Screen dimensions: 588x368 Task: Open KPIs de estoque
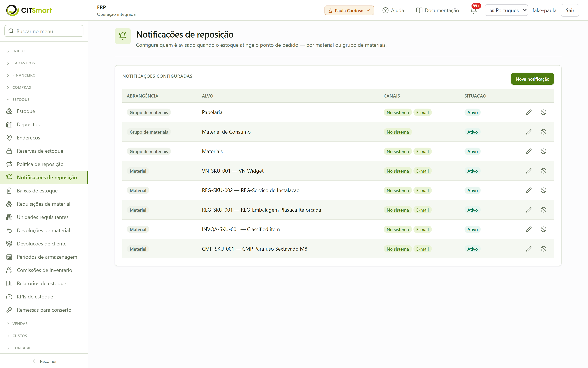coord(44,297)
